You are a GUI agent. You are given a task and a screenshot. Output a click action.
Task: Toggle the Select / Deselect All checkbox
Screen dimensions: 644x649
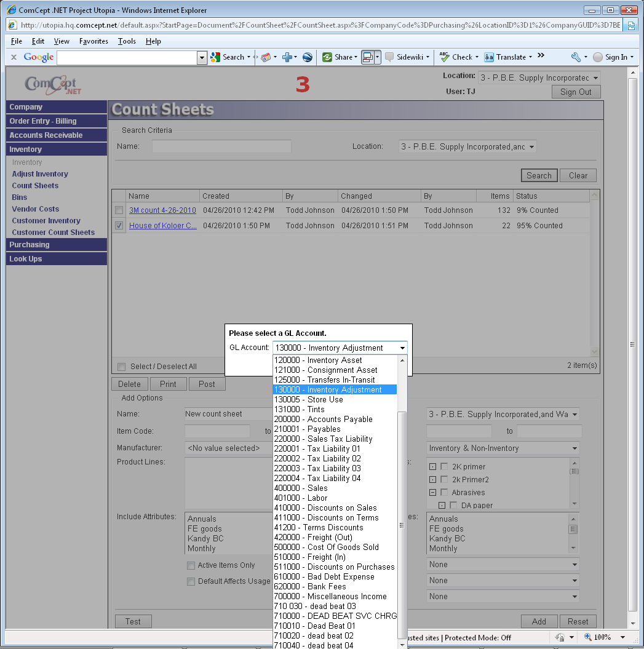pos(121,367)
